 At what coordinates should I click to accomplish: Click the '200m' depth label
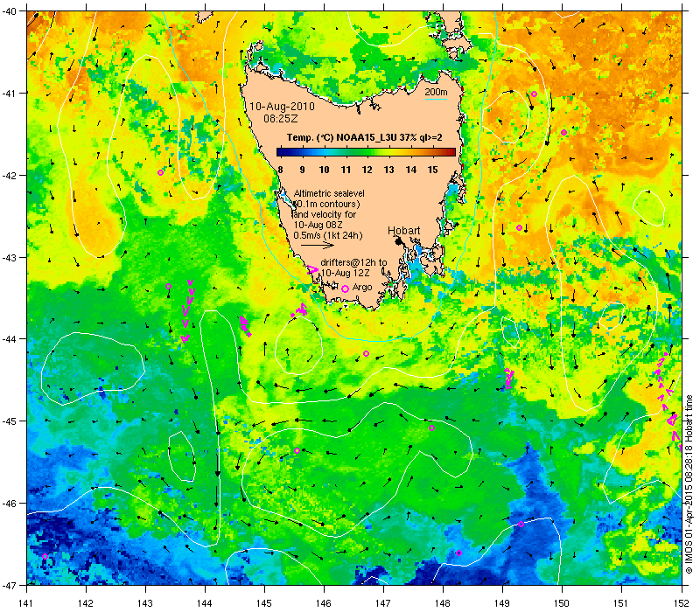point(436,92)
